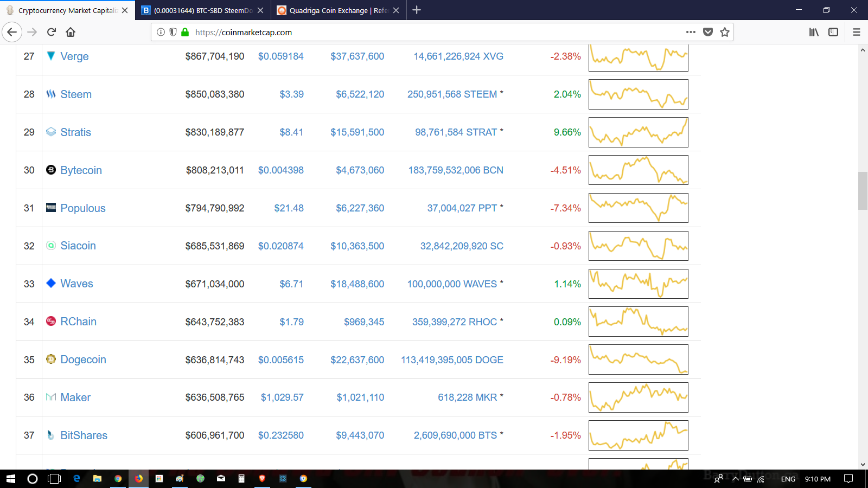Image resolution: width=868 pixels, height=488 pixels.
Task: Click RChain market cap $643,752,383
Action: click(215, 322)
